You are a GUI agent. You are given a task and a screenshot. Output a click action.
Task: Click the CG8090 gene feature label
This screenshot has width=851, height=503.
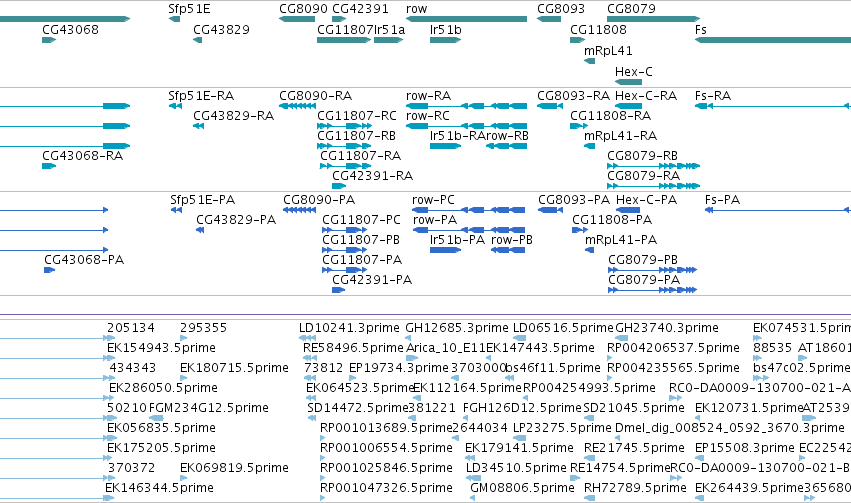[x=303, y=9]
